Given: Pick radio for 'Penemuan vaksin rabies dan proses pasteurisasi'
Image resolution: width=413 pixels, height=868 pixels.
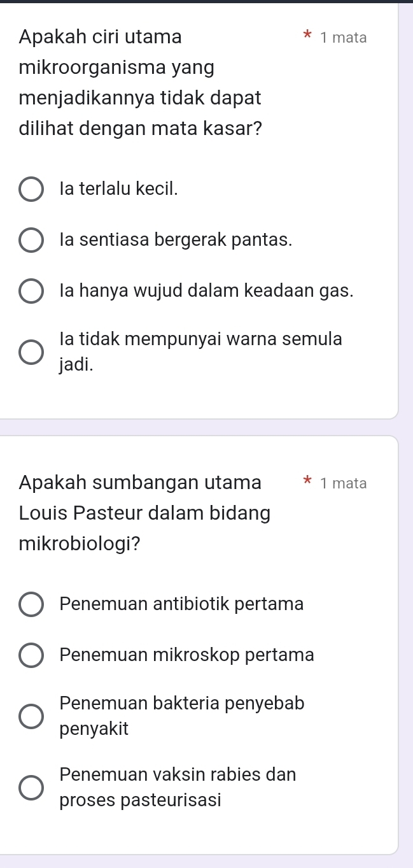Looking at the screenshot, I should pyautogui.click(x=31, y=787).
